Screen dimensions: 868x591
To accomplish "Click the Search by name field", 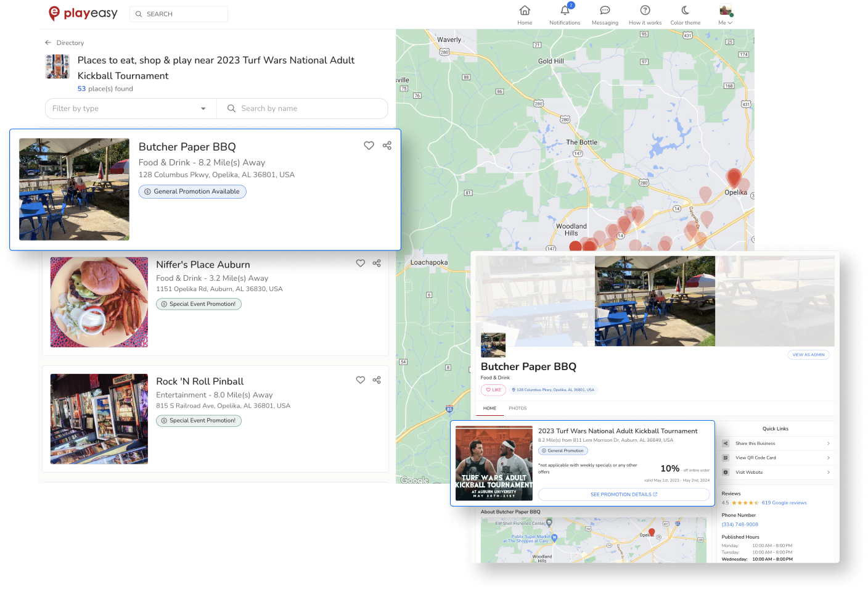I will click(x=302, y=109).
